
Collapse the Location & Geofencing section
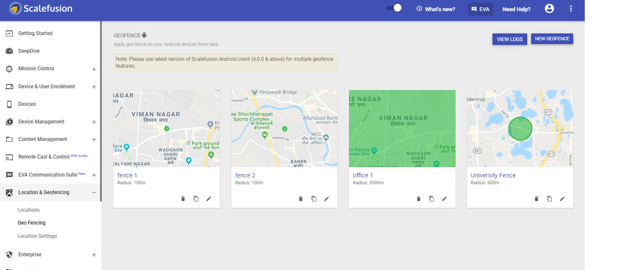pyautogui.click(x=94, y=192)
